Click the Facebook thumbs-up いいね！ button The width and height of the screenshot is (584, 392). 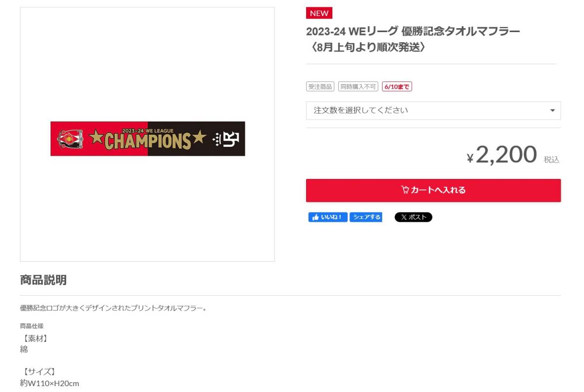click(328, 217)
